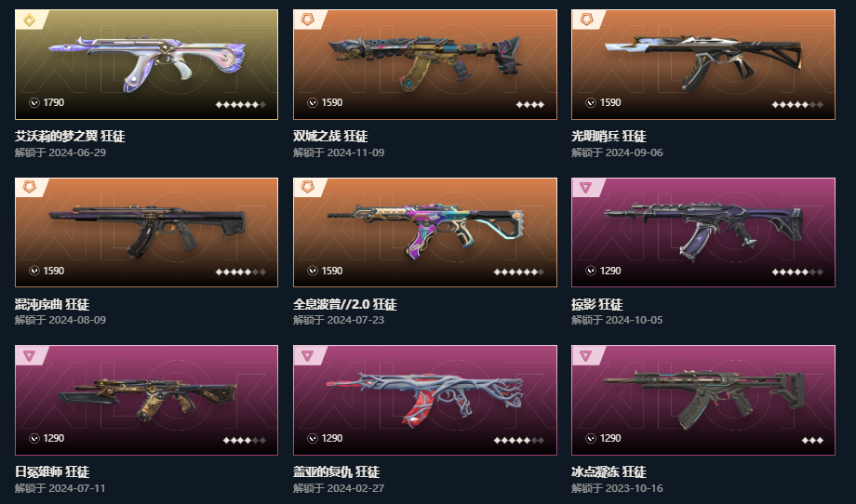
Task: Click the tier badge on 盖亚的复仇 card
Action: click(x=307, y=355)
